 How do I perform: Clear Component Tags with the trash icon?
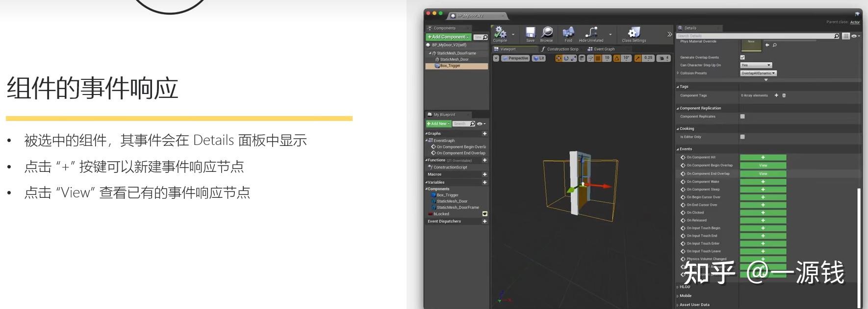[784, 95]
